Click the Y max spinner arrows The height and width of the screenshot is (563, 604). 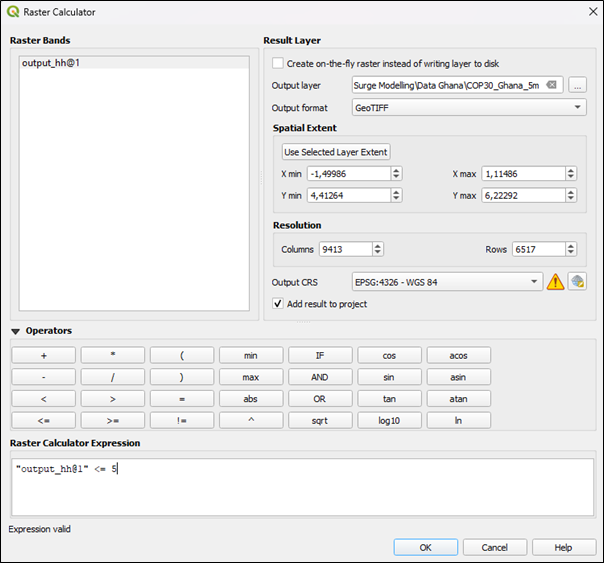point(571,196)
